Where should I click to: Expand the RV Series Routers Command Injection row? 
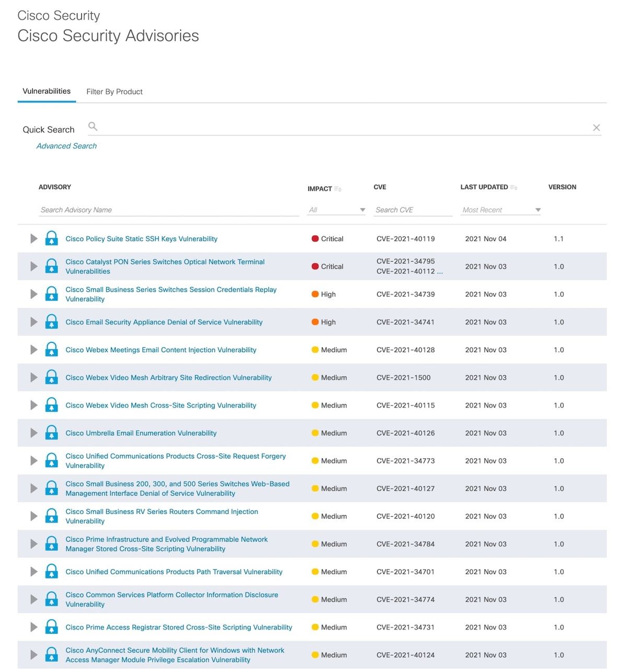[34, 516]
